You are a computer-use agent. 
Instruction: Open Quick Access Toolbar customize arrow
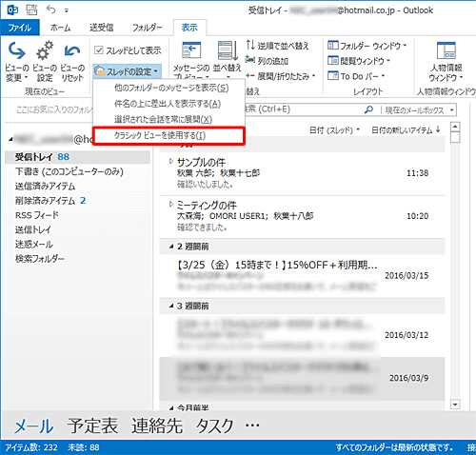66,10
